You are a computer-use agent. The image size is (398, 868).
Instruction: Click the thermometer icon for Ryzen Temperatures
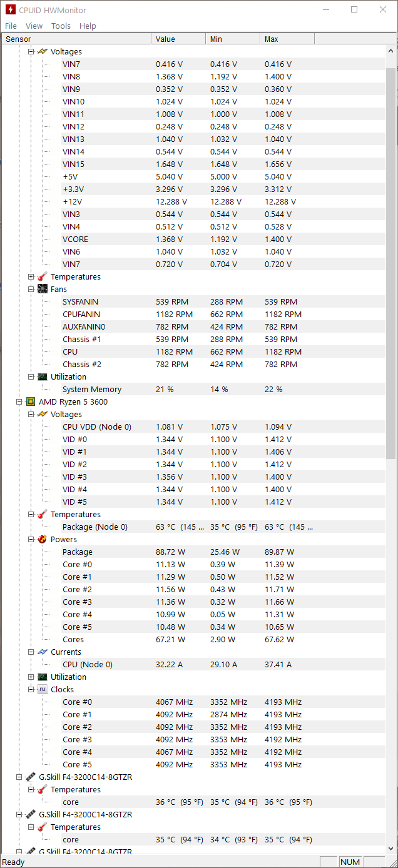pos(42,514)
